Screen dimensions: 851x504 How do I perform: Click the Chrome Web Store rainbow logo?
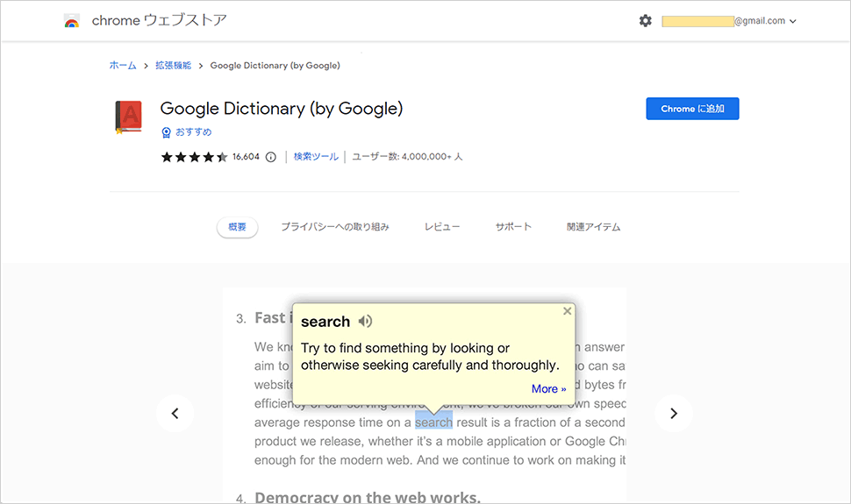coord(72,21)
